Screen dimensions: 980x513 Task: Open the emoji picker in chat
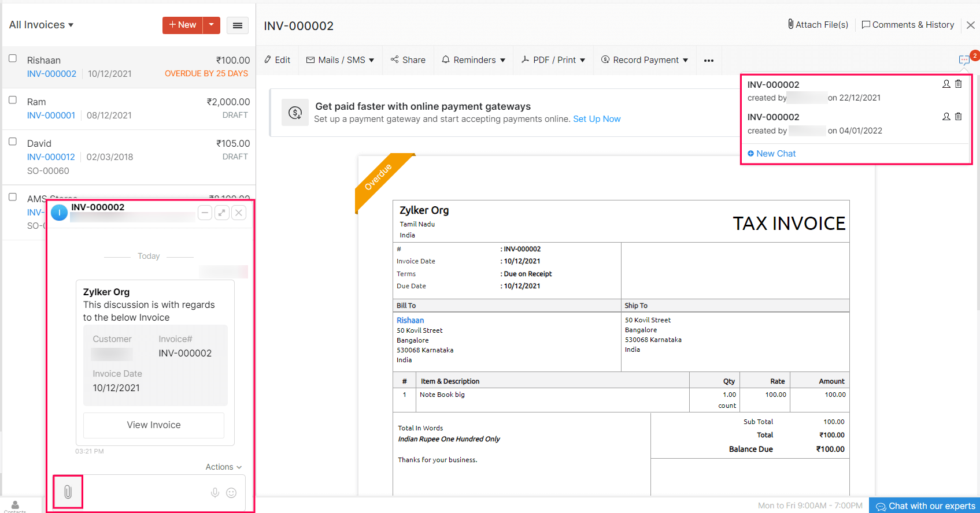(231, 493)
